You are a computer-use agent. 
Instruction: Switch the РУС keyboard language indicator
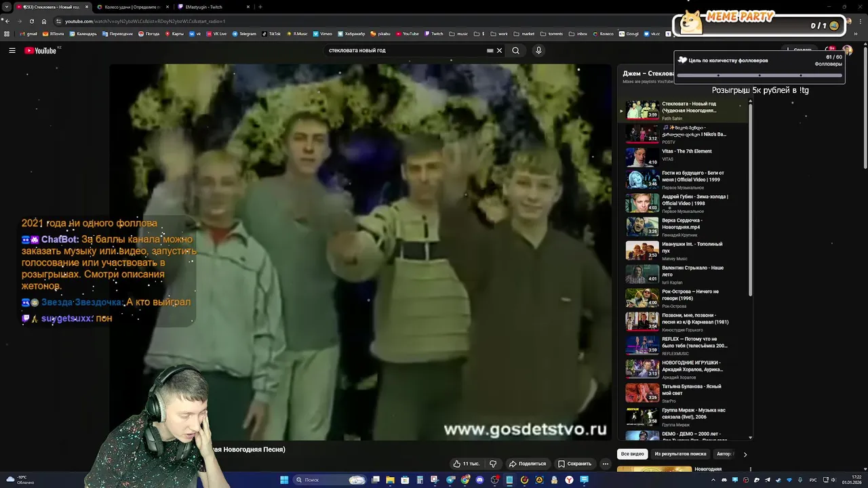(x=813, y=480)
